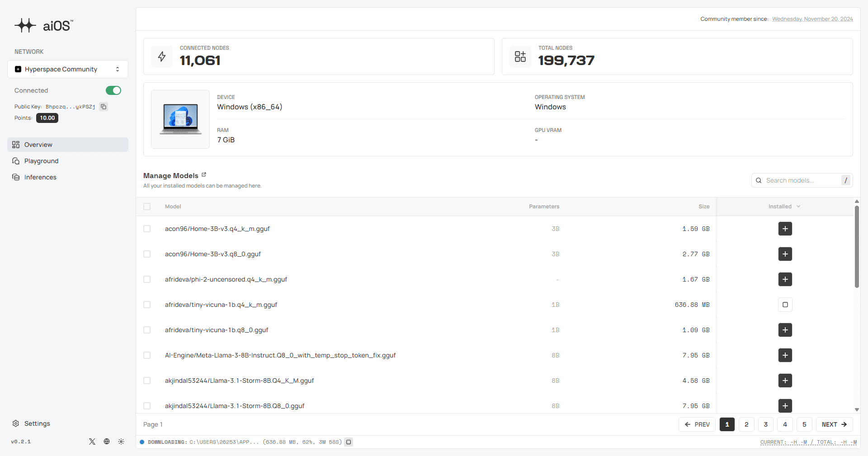Click the Size column header
Image resolution: width=868 pixels, height=456 pixels.
(x=704, y=207)
